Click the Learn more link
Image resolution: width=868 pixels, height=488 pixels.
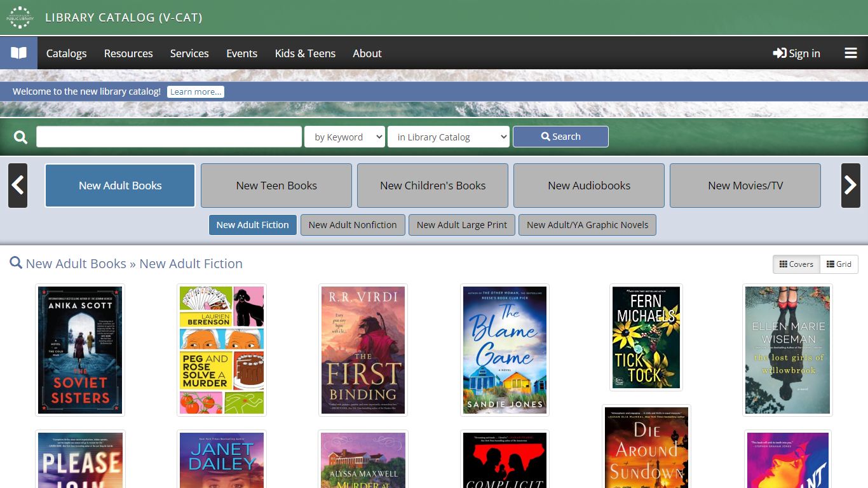click(196, 91)
